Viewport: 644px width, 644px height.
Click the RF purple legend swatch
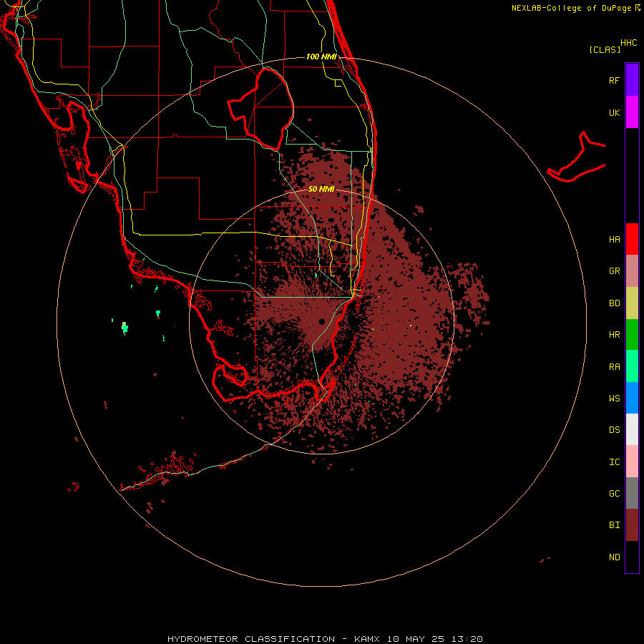pos(632,80)
